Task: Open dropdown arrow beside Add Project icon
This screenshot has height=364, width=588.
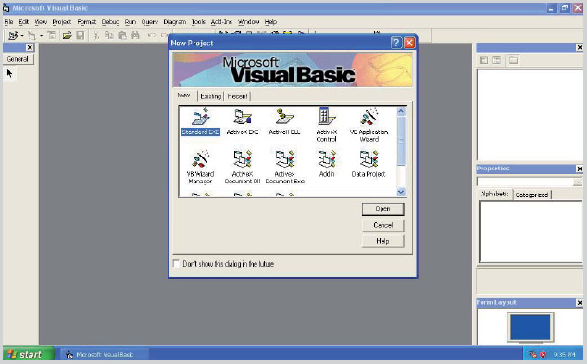Action: [22, 35]
